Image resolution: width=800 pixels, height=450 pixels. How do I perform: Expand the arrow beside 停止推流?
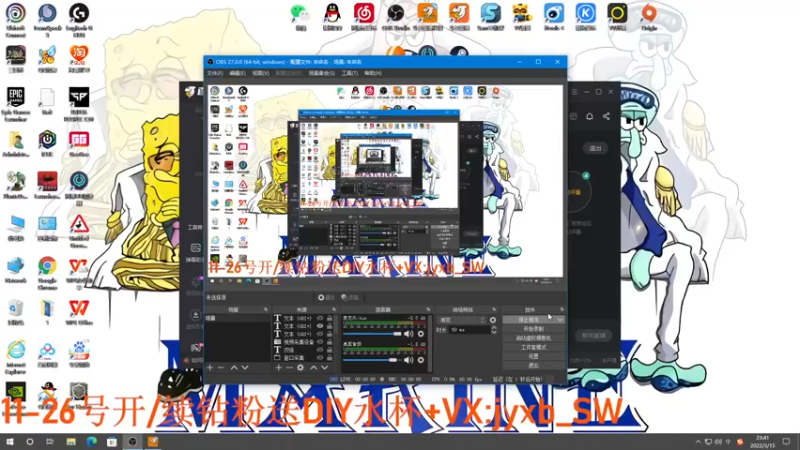(560, 319)
